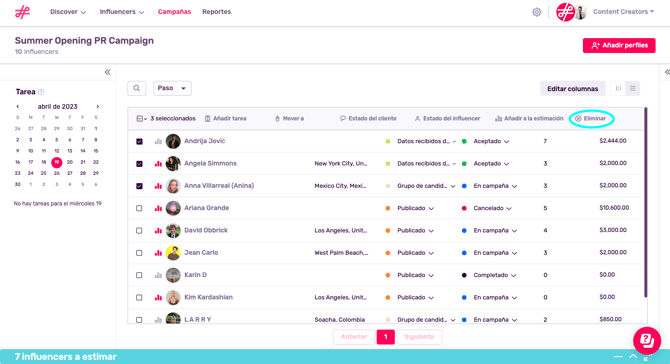Select day 26 in April calendar
The width and height of the screenshot is (670, 364).
click(56, 173)
